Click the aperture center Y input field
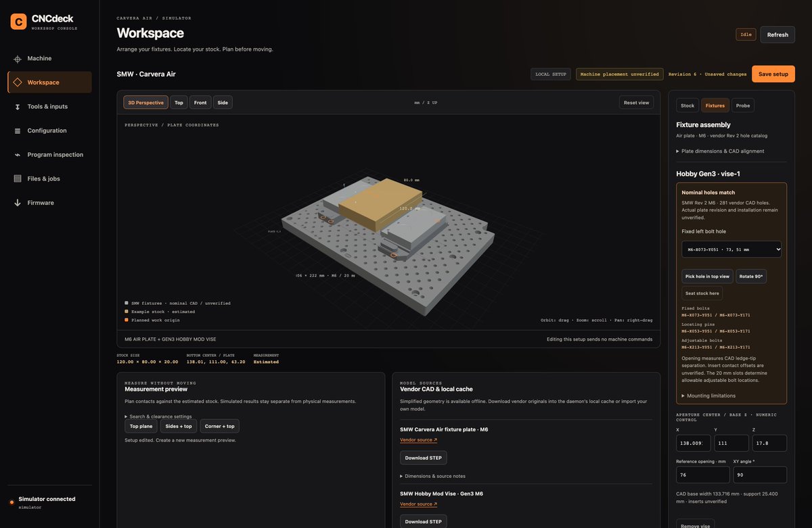Viewport: 812px width, 528px height. tap(731, 443)
